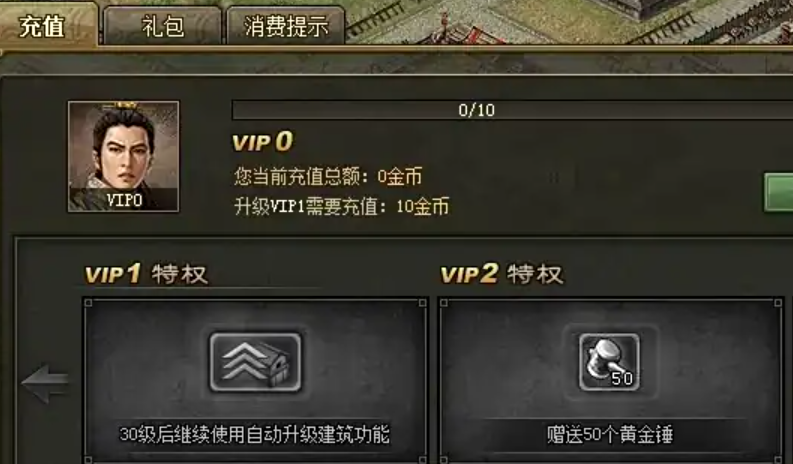793x464 pixels.
Task: Click the player avatar portrait
Action: tap(123, 156)
